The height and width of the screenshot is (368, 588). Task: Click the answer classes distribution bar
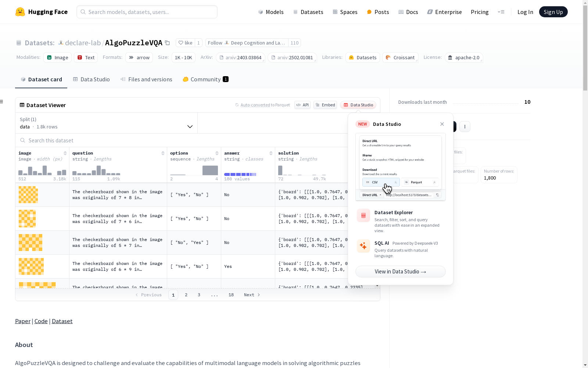click(240, 174)
